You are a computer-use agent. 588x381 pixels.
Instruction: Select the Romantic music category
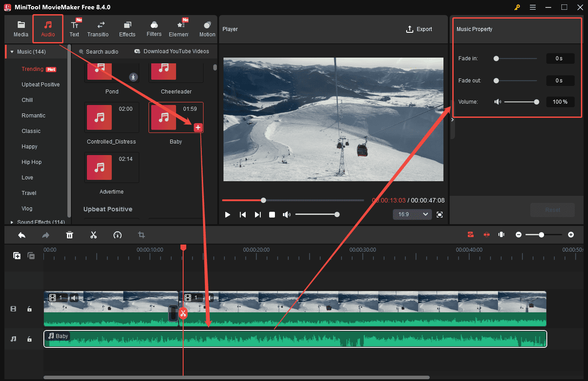(33, 115)
